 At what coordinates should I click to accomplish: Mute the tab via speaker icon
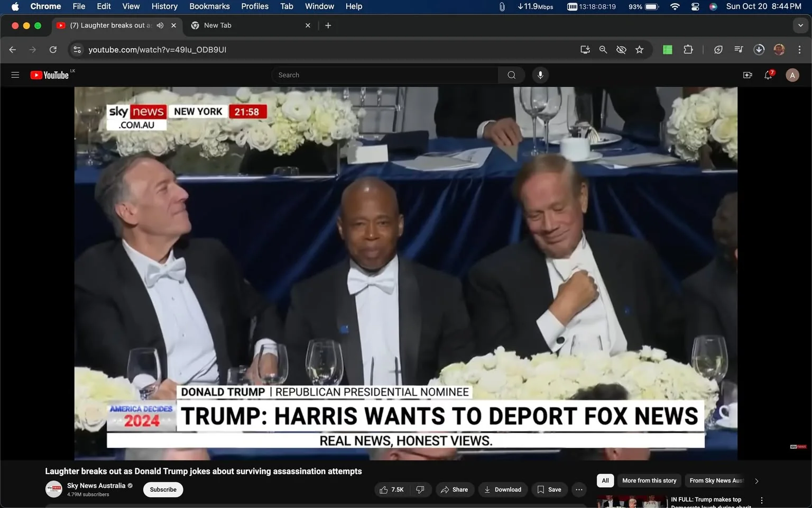coord(160,25)
